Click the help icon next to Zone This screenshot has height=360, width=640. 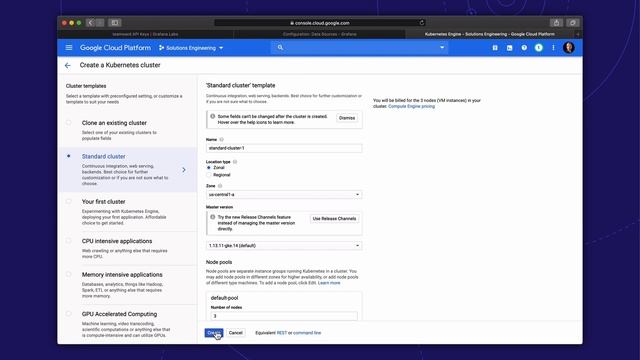tap(220, 186)
